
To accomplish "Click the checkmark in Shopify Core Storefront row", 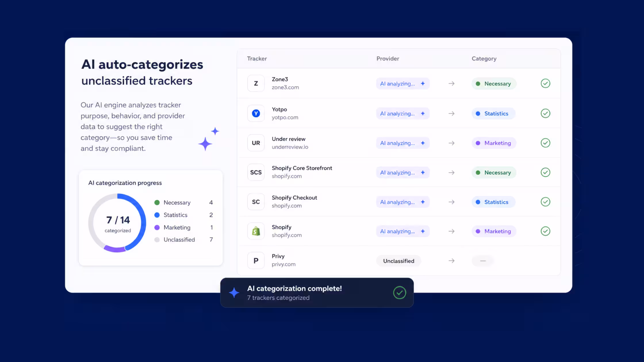I will pos(545,172).
